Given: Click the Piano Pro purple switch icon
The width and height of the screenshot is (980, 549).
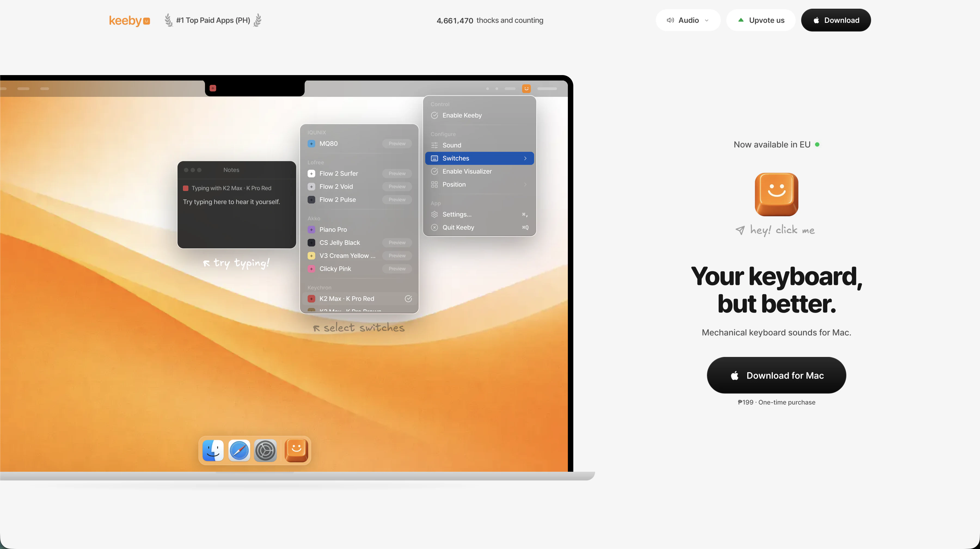Looking at the screenshot, I should [x=311, y=230].
